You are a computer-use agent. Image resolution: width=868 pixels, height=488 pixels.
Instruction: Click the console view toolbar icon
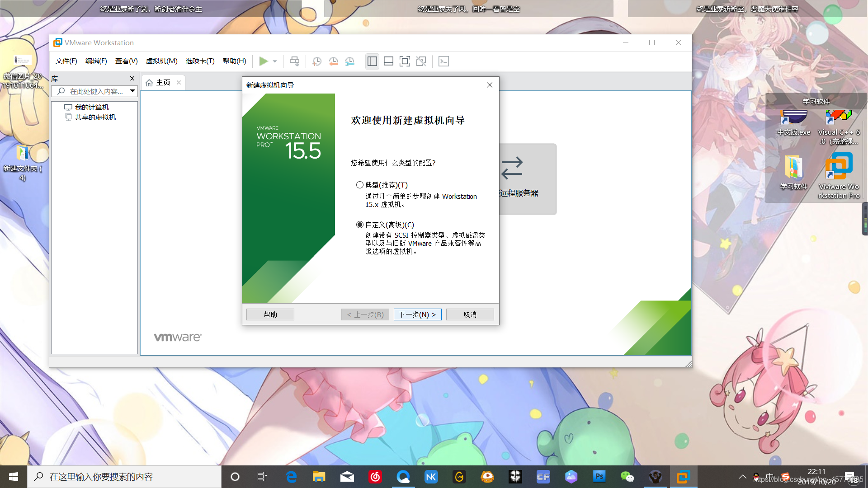443,61
